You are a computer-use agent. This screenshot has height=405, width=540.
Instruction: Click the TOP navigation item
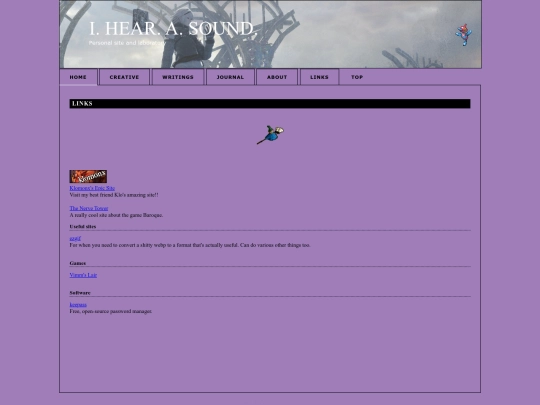[x=357, y=77]
